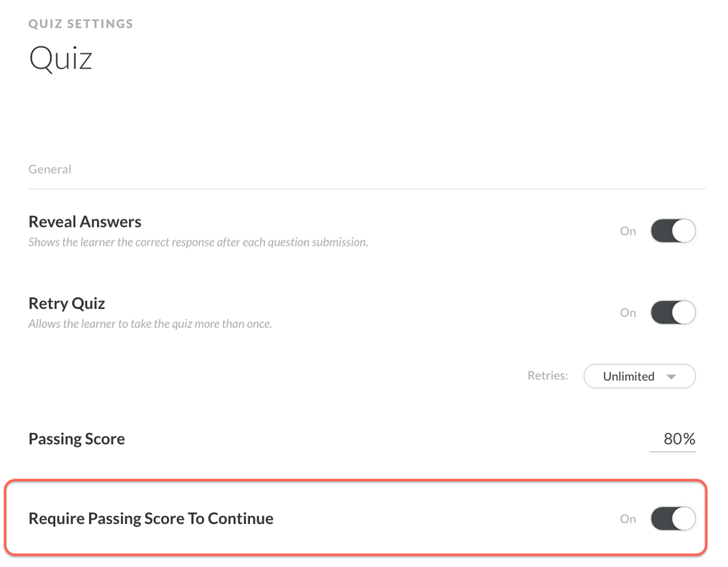Click the On status beside Reveal Answers
The image size is (728, 567).
[627, 231]
